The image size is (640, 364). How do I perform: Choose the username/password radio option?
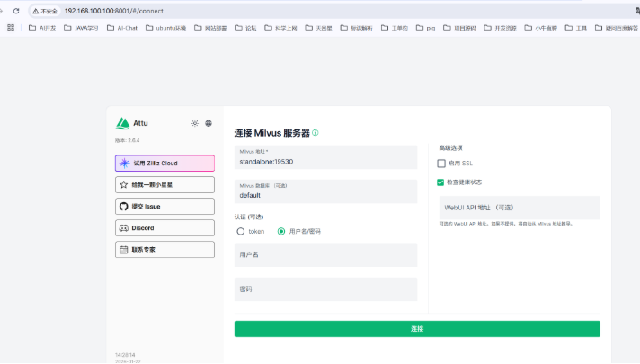(281, 231)
